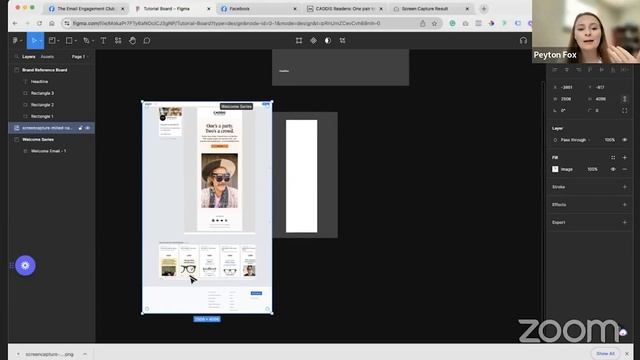
Task: Click the Show All downloads button
Action: [605, 353]
